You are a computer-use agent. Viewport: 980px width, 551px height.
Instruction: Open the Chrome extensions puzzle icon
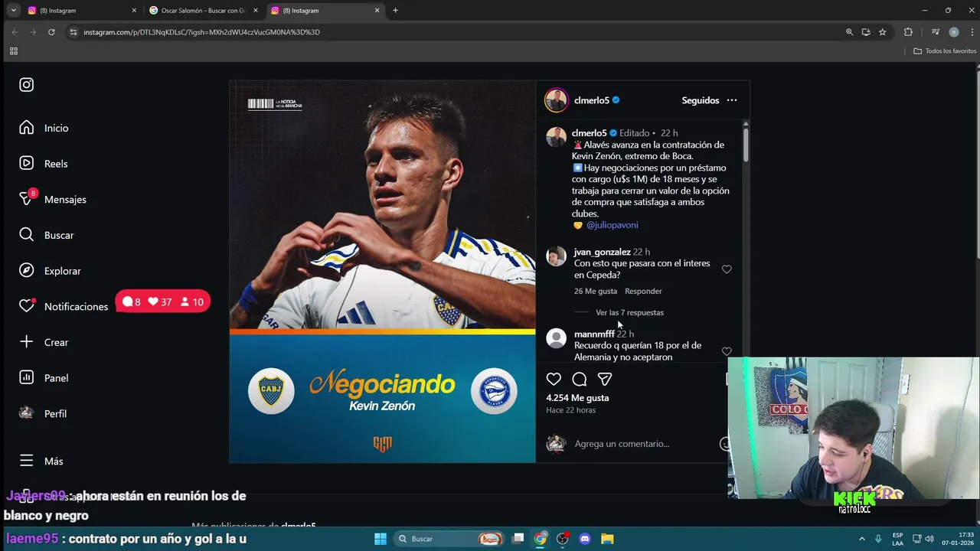pyautogui.click(x=908, y=32)
